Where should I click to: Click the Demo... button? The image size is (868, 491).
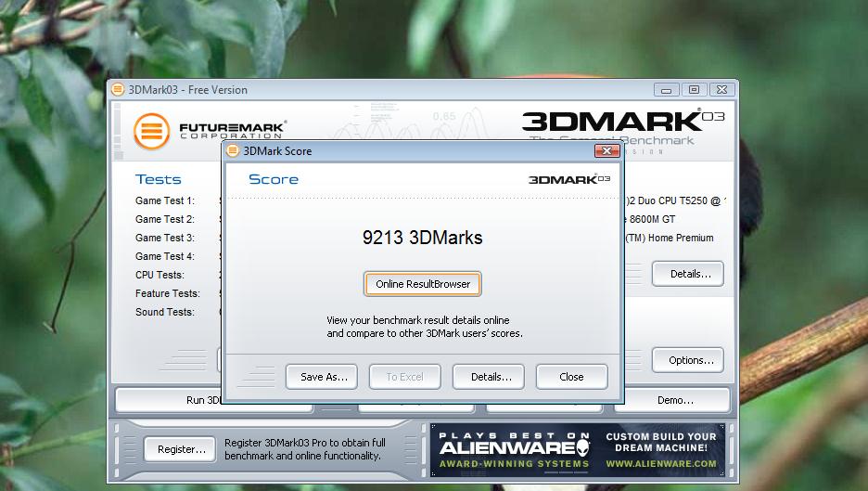coord(672,400)
